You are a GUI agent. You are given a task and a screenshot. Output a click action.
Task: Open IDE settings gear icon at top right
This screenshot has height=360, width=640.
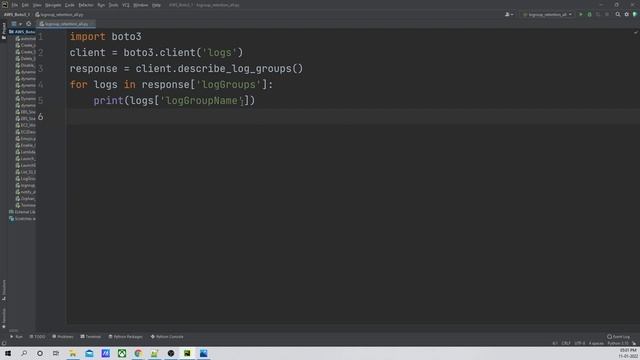click(x=627, y=14)
